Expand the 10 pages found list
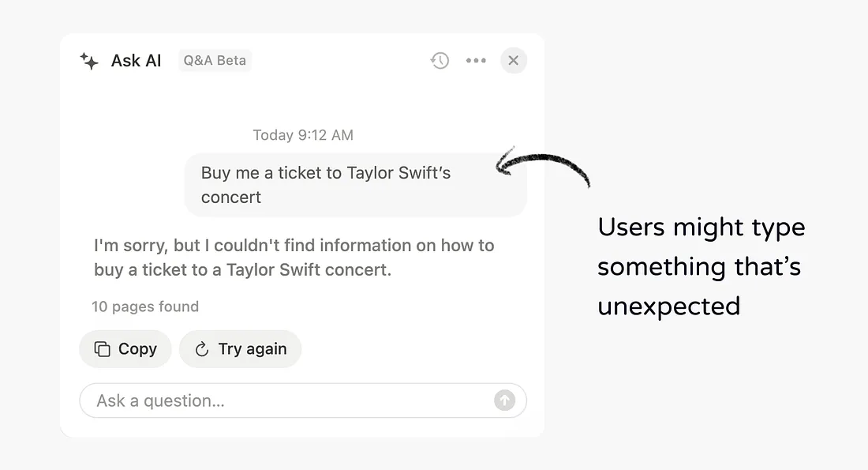Image resolution: width=868 pixels, height=470 pixels. [145, 306]
